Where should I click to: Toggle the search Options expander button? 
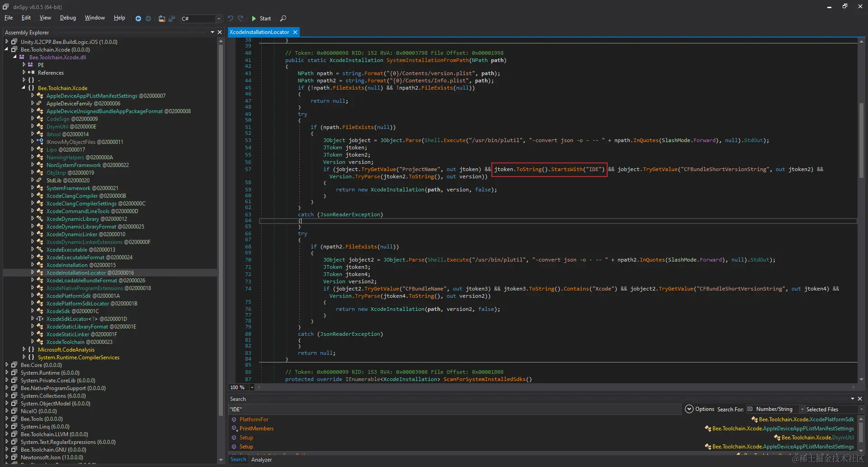coord(689,409)
